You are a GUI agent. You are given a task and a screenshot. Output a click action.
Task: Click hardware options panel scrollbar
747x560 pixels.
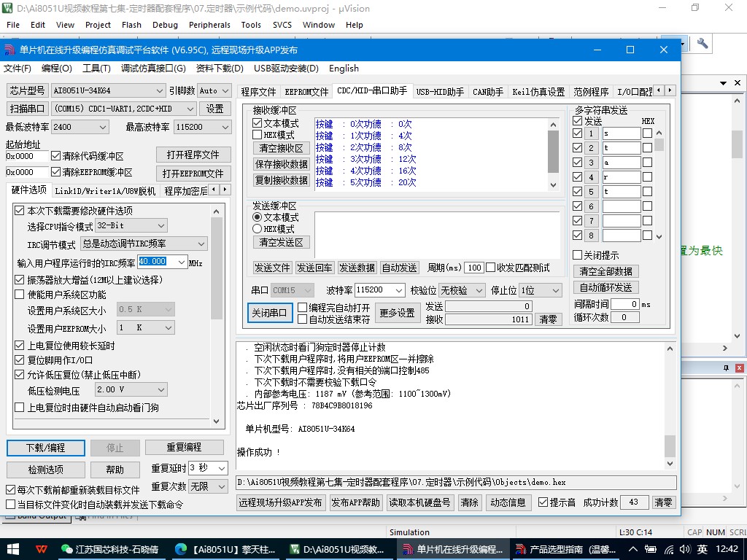pyautogui.click(x=216, y=269)
